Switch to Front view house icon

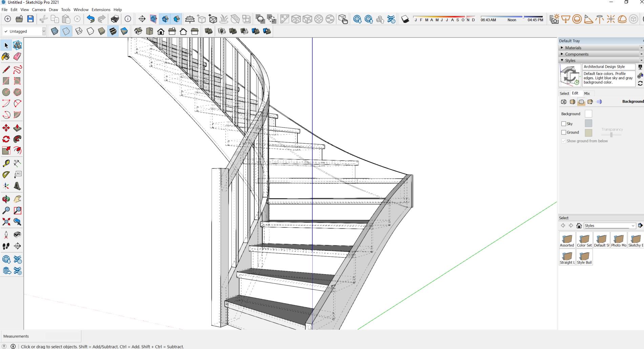161,32
